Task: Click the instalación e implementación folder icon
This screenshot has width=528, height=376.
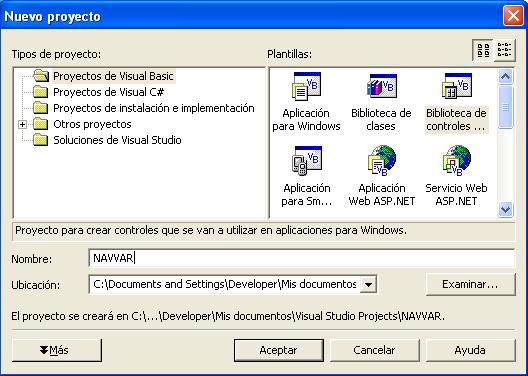Action: (x=41, y=108)
